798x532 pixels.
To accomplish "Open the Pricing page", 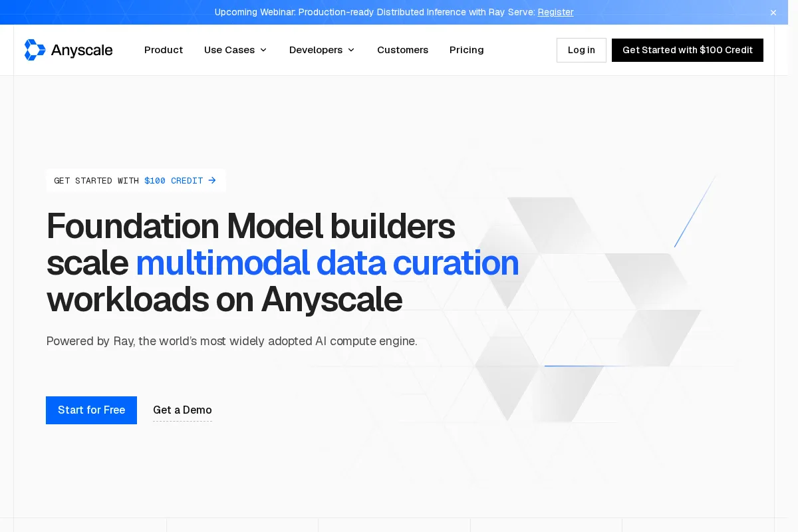I will (466, 50).
